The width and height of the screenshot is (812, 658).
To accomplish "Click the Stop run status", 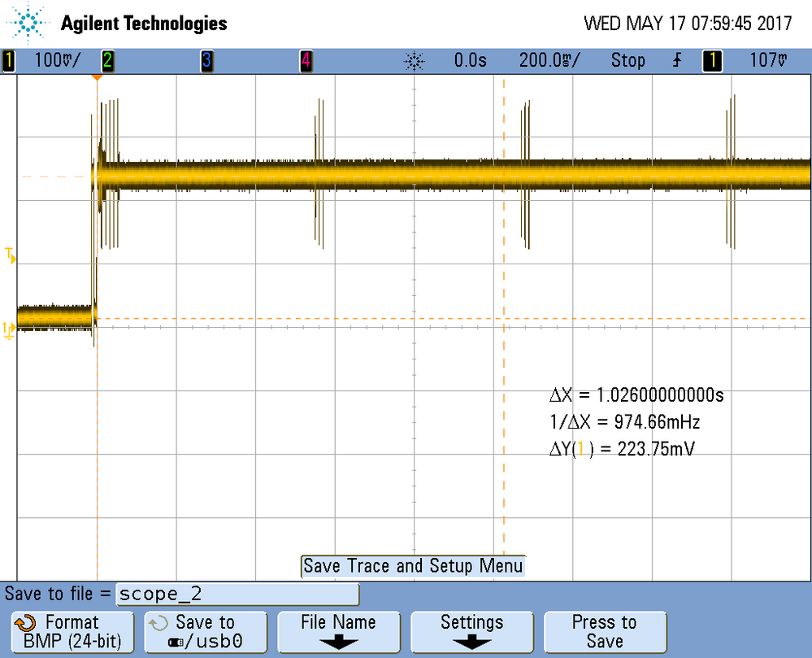I will coord(627,61).
